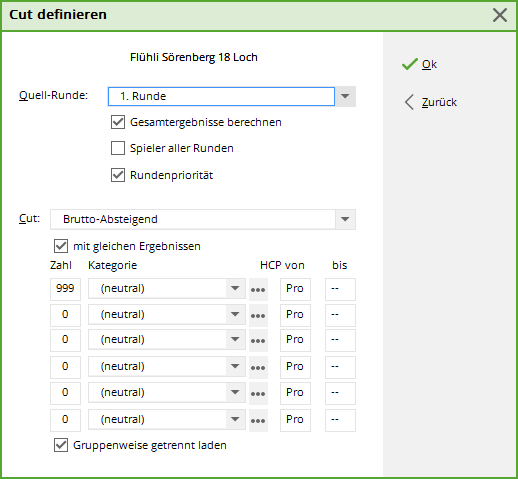Expand first row Kategorie neutral dropdown
Image resolution: width=518 pixels, height=479 pixels.
coord(235,288)
